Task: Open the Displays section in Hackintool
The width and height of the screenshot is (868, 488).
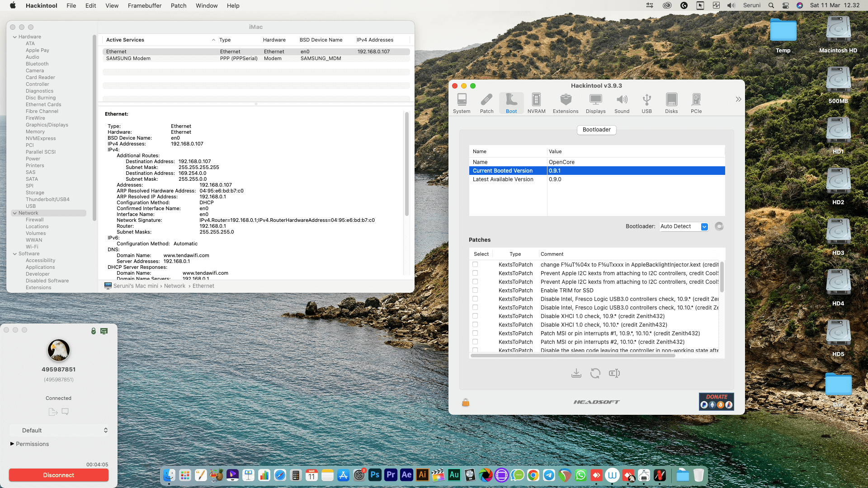Action: coord(595,103)
